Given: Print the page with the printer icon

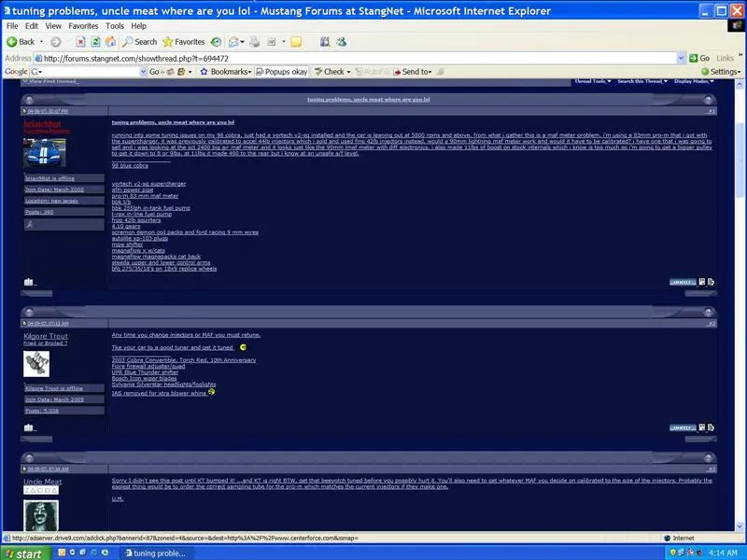Looking at the screenshot, I should (x=255, y=42).
